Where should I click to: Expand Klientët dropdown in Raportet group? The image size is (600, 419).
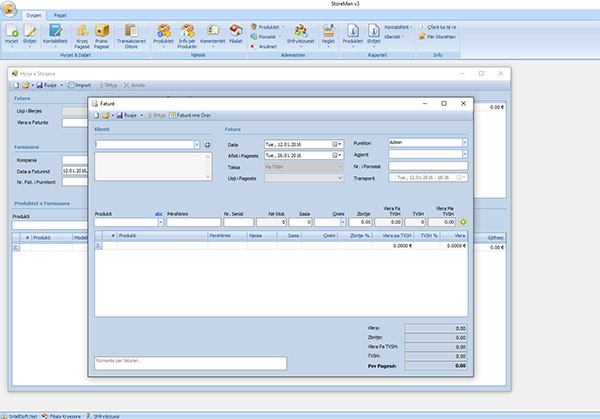pos(403,37)
